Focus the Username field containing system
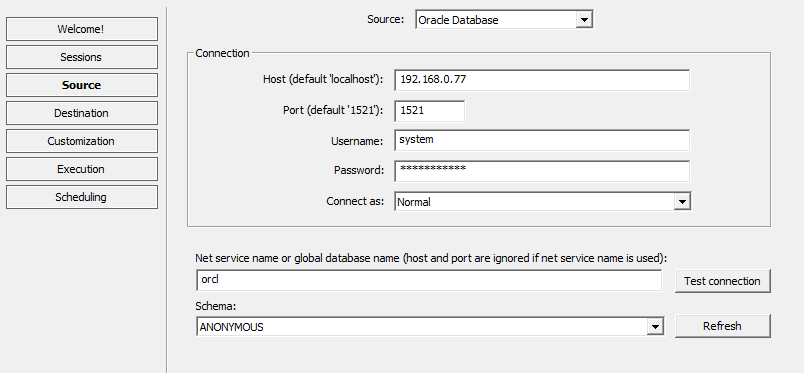804x373 pixels. point(542,140)
